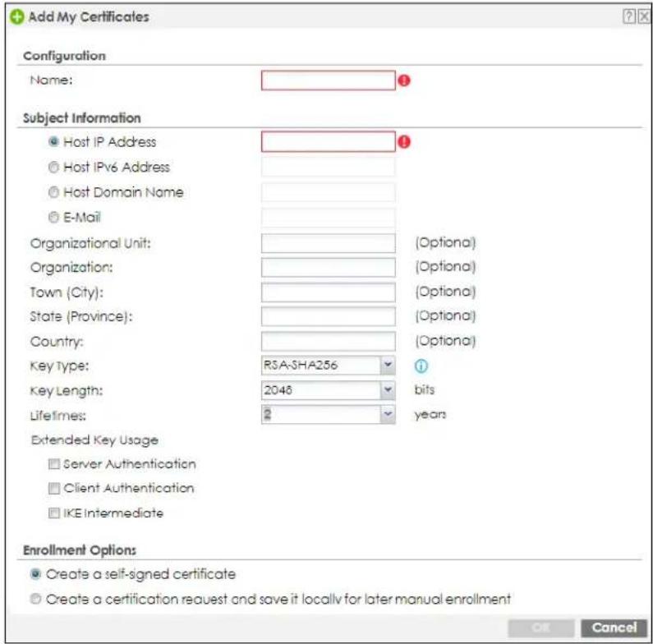653x644 pixels.
Task: Click the E-Mail text field
Action: [329, 217]
